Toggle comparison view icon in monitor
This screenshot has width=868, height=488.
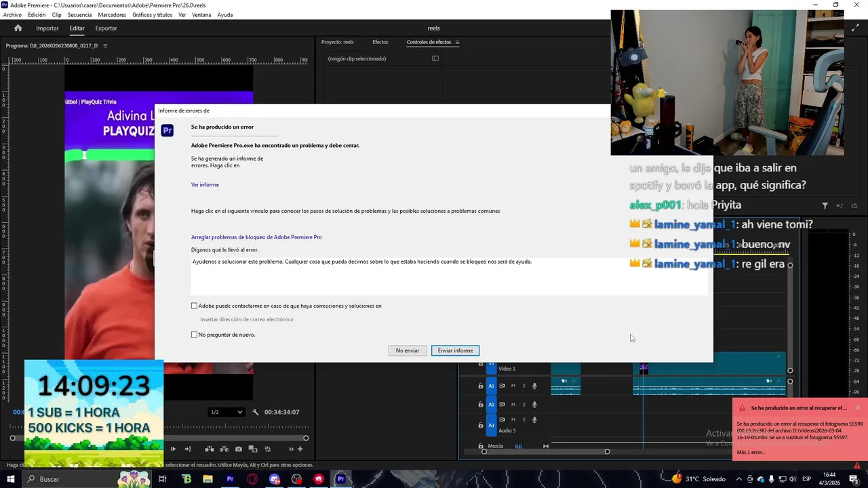click(x=253, y=449)
